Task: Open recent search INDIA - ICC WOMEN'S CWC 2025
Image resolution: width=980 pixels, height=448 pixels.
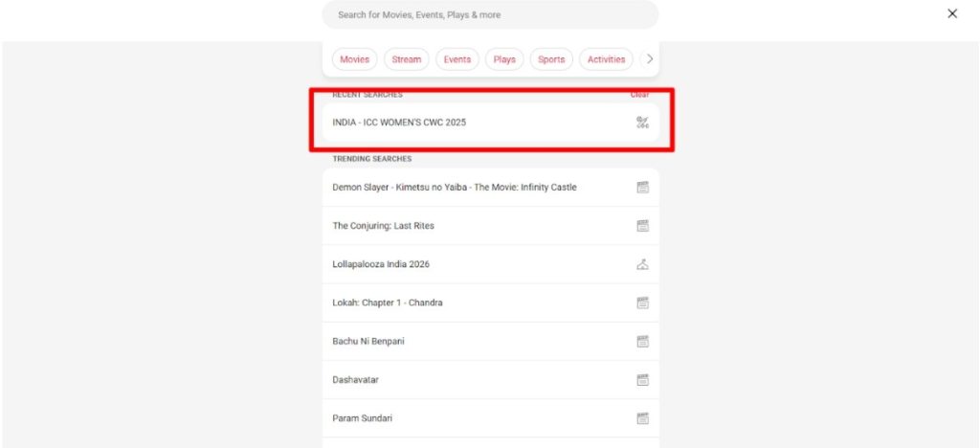Action: click(491, 123)
